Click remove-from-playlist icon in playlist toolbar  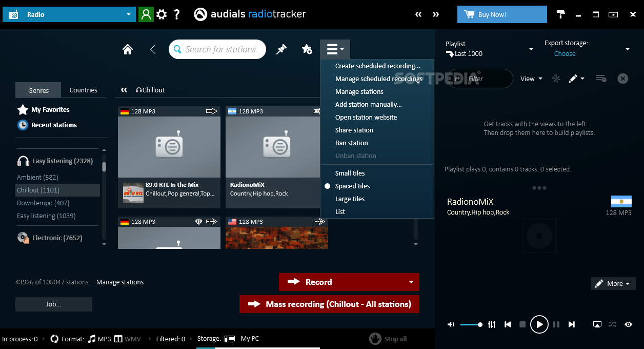[601, 79]
